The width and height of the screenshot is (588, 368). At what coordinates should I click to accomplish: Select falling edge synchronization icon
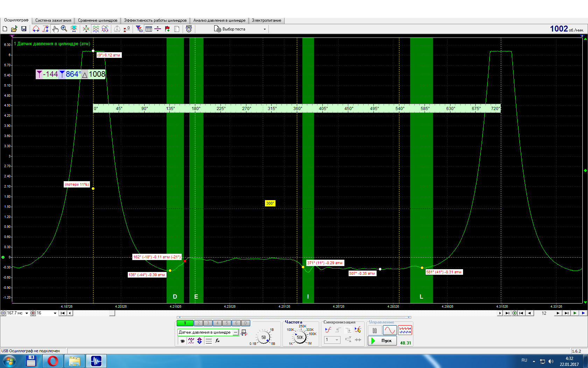(348, 330)
